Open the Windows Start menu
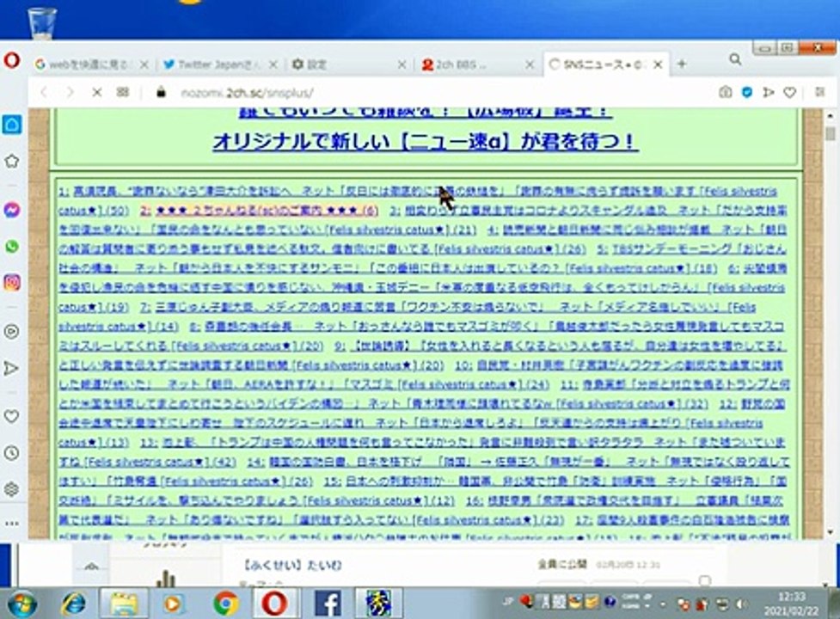The image size is (840, 619). (22, 604)
